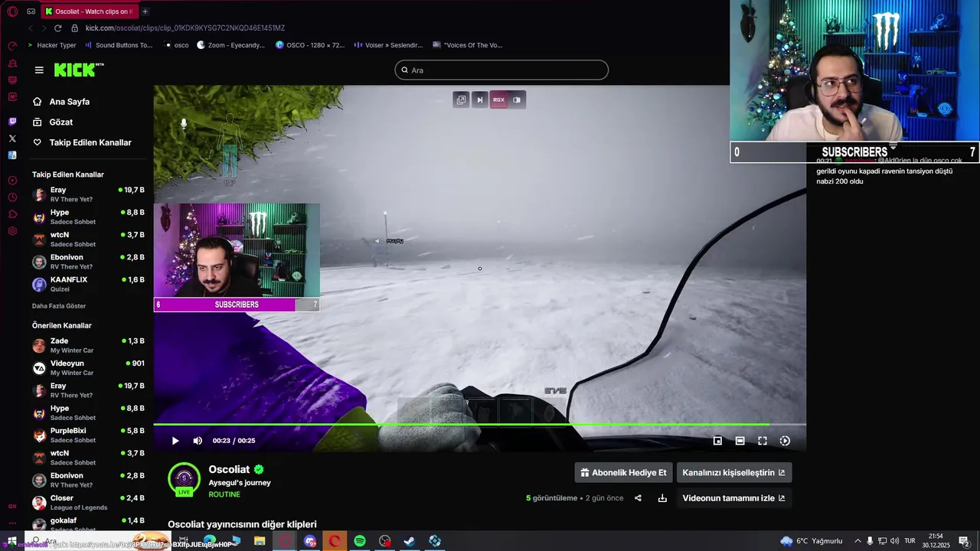The image size is (980, 551).
Task: Open gokalaf recommended channel
Action: [x=89, y=523]
